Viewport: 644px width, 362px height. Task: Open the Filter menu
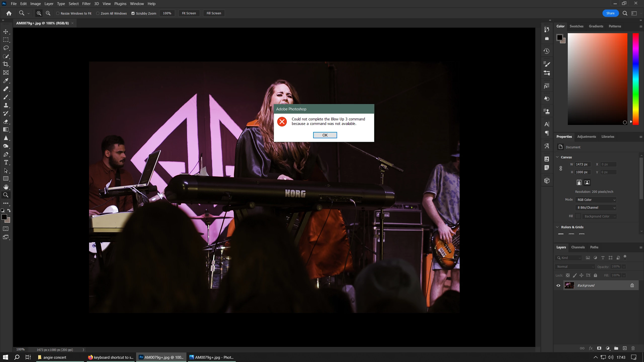(86, 4)
